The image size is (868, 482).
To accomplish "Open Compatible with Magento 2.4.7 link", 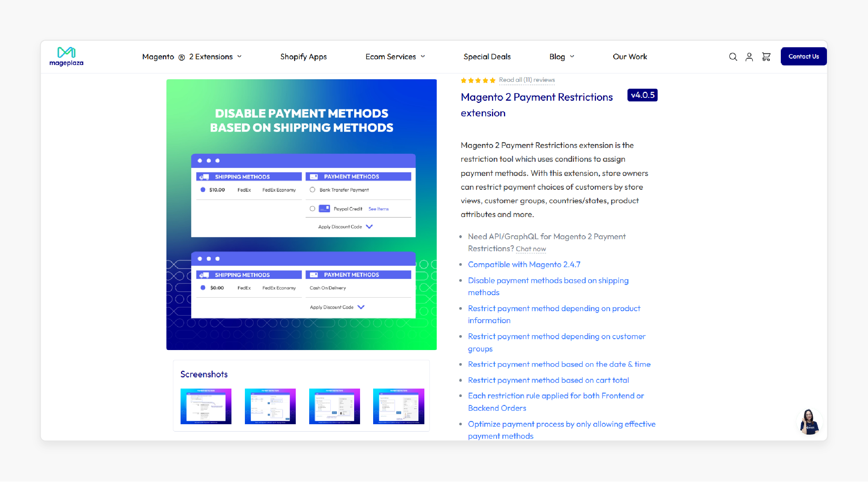I will point(524,265).
